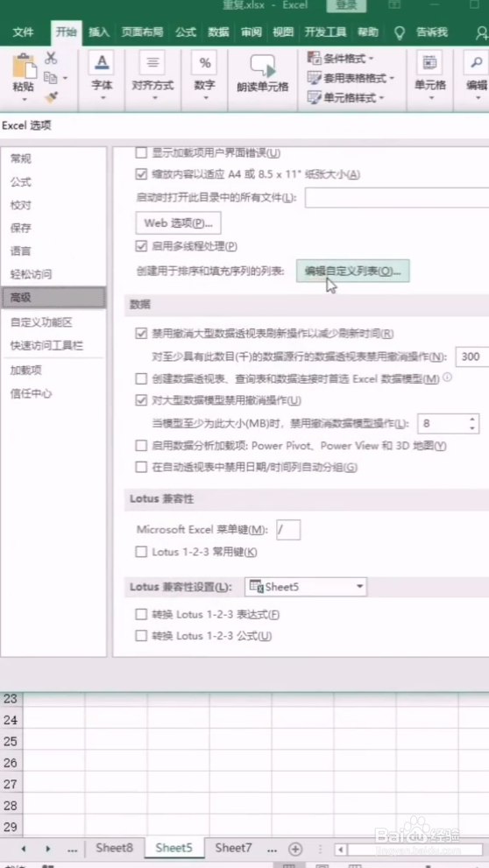Click the share person icon in ribbon

tap(482, 33)
